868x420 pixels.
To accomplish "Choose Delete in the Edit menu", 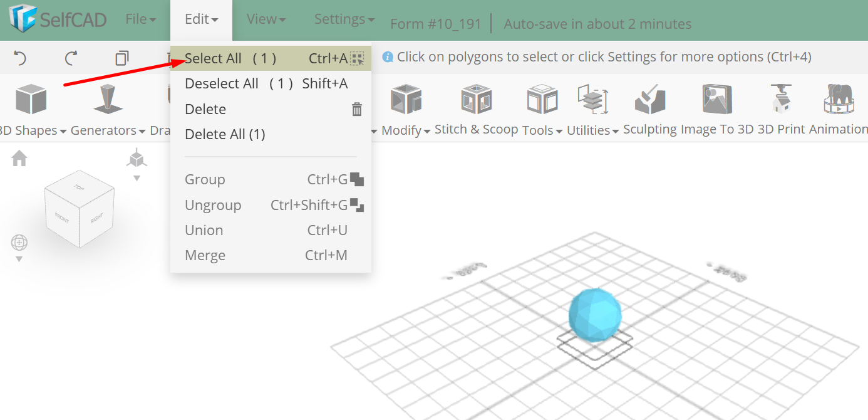I will pyautogui.click(x=271, y=109).
